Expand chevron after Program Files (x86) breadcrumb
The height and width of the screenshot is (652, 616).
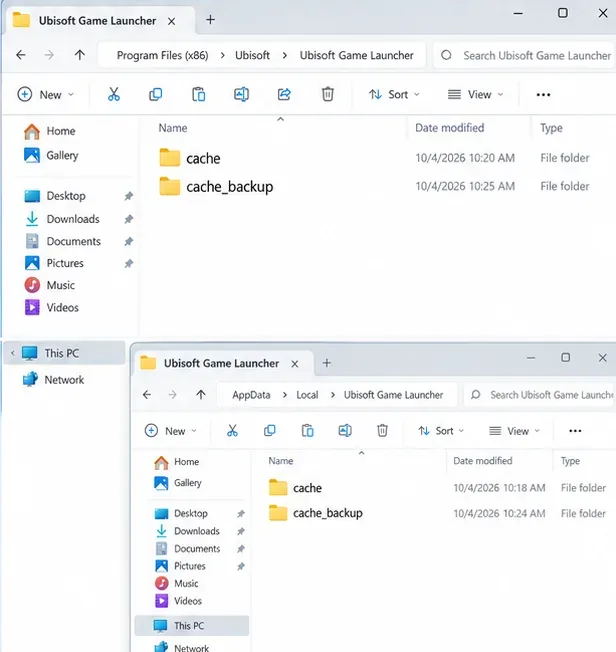click(x=223, y=55)
